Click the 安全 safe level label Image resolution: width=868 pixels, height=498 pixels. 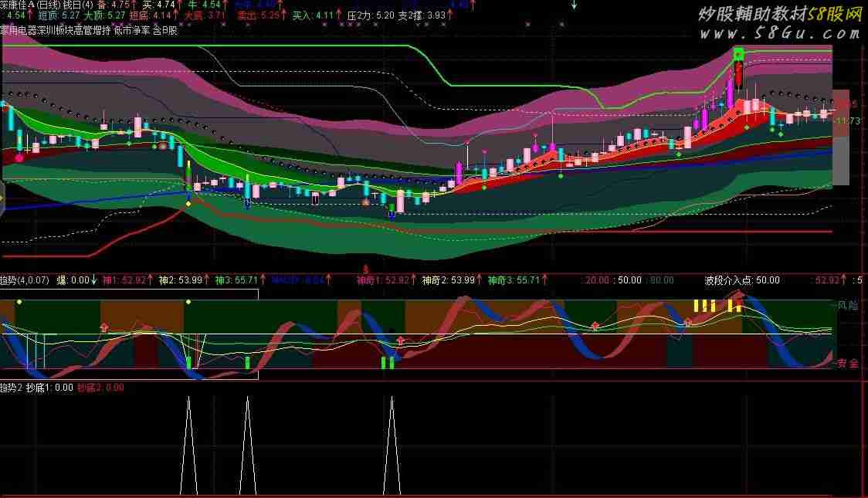[848, 364]
